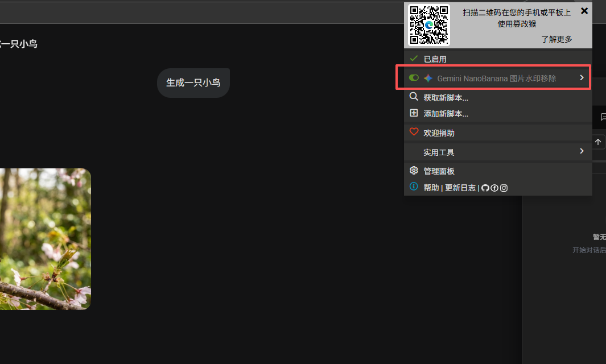Click the Gemini sparkle script icon
The width and height of the screenshot is (606, 364).
point(428,78)
